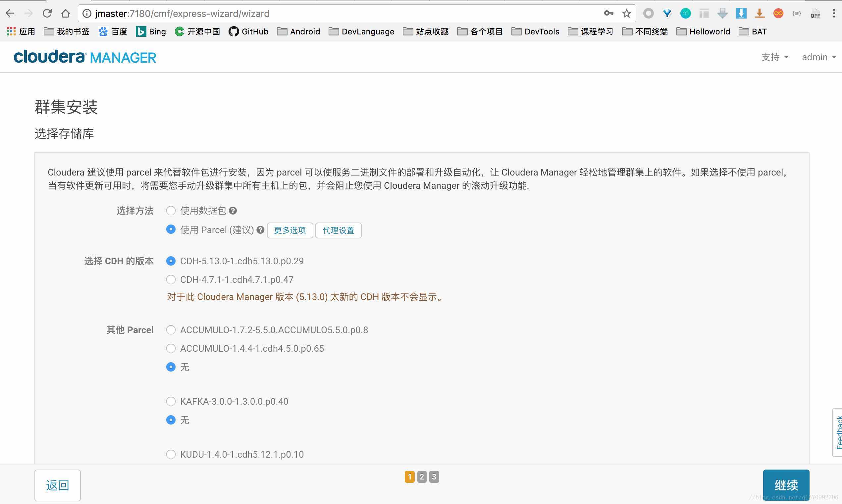Expand the 支持 dropdown menu

[775, 57]
